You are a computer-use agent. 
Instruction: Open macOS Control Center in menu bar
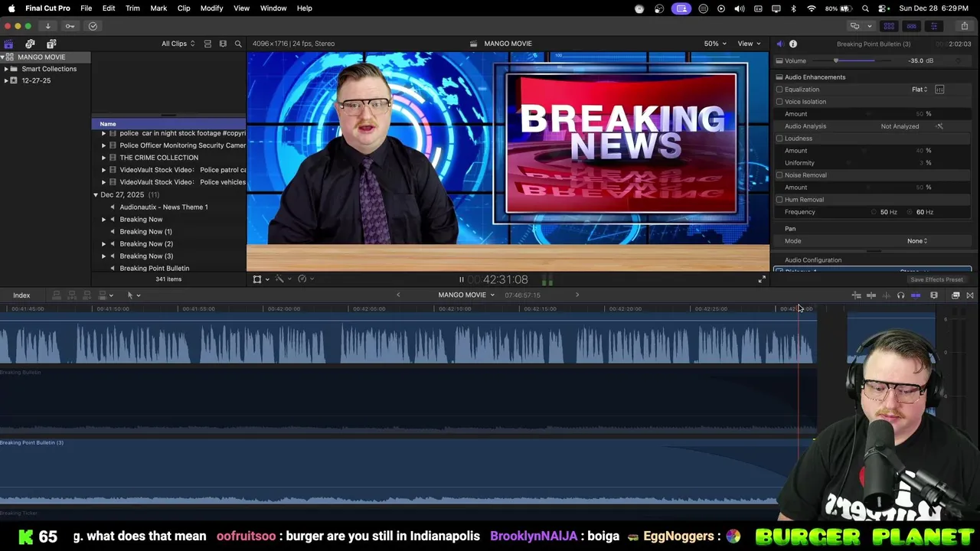point(884,8)
